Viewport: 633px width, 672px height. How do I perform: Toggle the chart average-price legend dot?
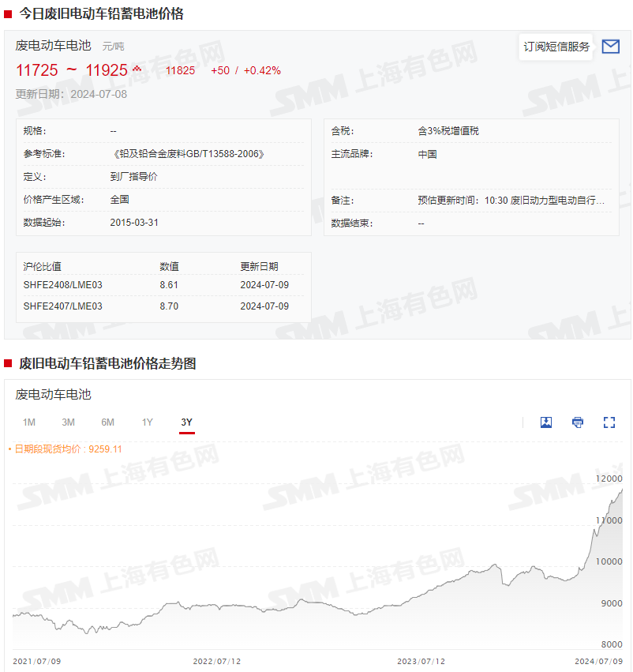click(x=10, y=450)
